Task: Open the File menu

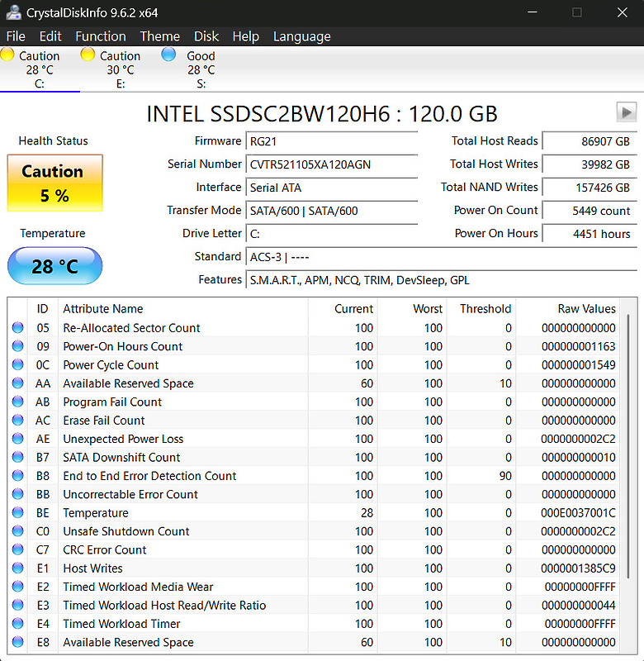Action: pyautogui.click(x=16, y=36)
